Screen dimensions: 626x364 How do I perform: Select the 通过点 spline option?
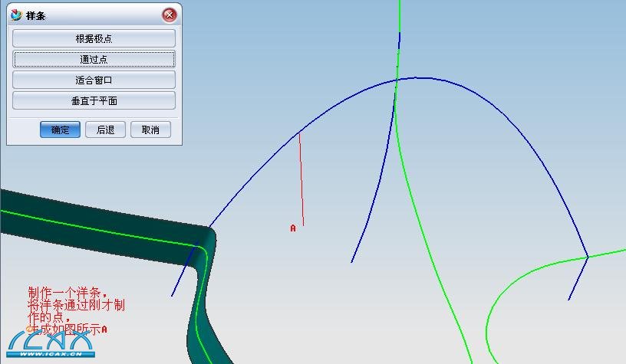[x=94, y=60]
